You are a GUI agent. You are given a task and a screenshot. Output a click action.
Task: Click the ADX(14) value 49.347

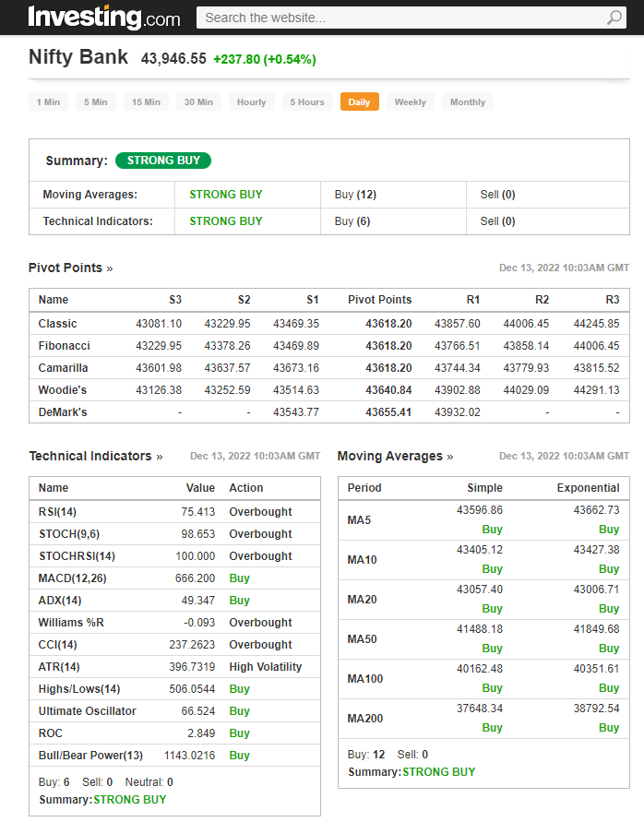coord(197,600)
